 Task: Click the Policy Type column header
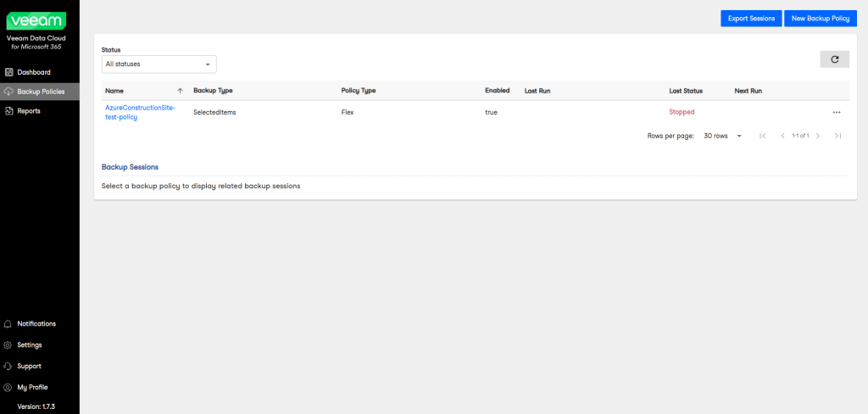pos(359,90)
